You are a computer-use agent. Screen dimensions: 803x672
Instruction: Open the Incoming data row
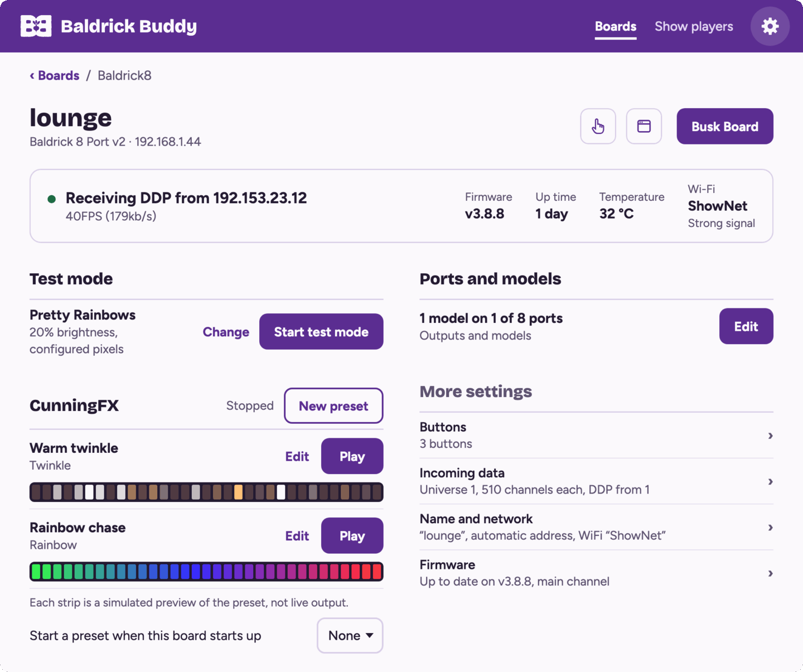[x=596, y=481]
